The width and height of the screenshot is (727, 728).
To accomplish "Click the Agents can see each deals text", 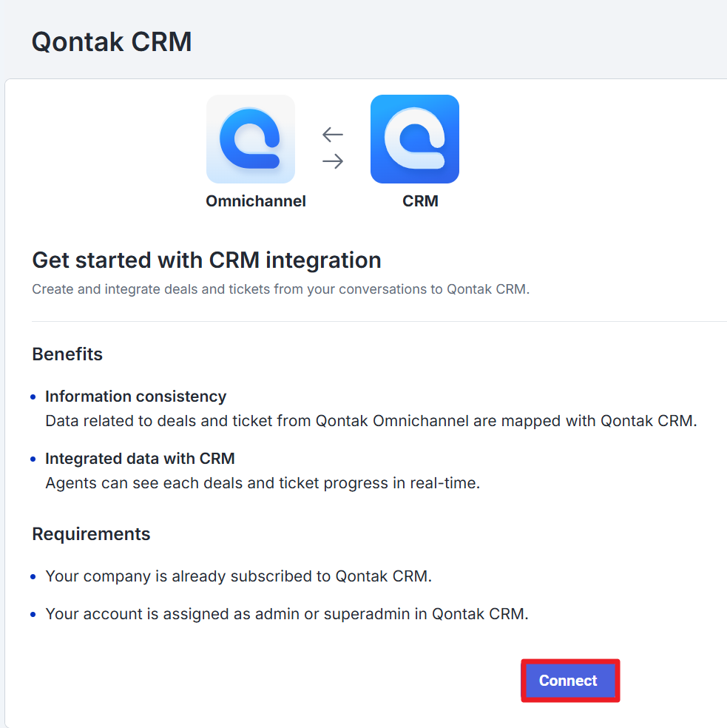I will click(x=263, y=483).
